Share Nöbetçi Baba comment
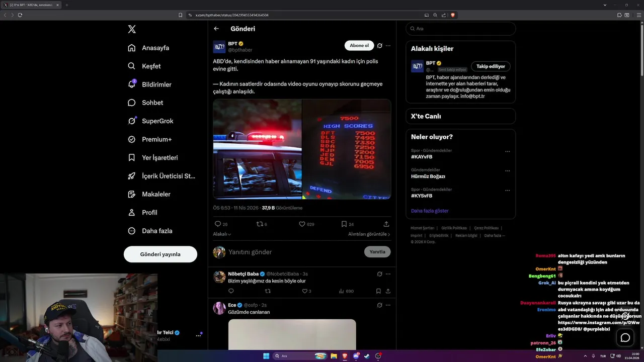The height and width of the screenshot is (362, 644). tap(388, 291)
